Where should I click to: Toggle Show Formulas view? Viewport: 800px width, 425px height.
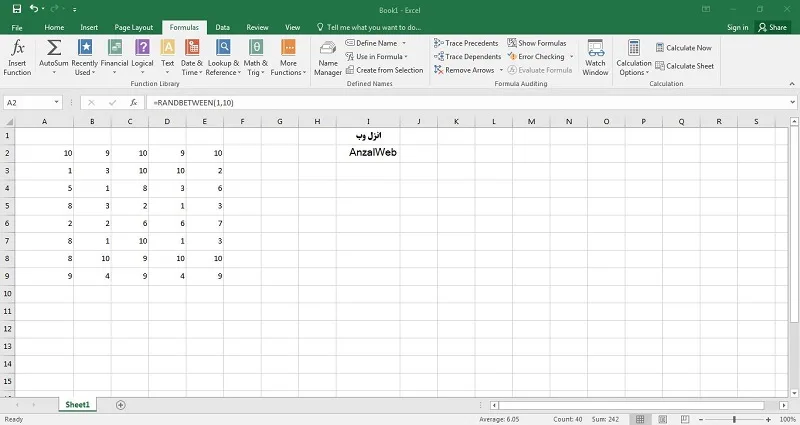pos(537,43)
